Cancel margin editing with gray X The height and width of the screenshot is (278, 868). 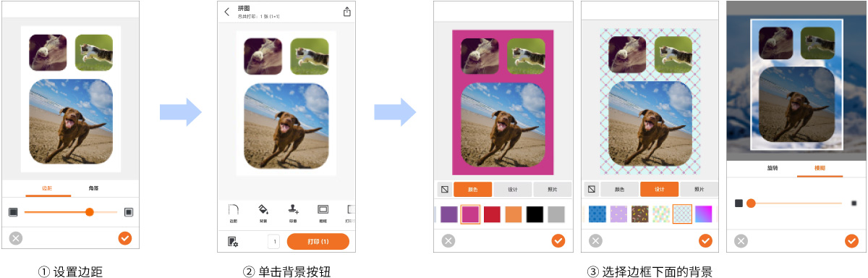[x=16, y=237]
